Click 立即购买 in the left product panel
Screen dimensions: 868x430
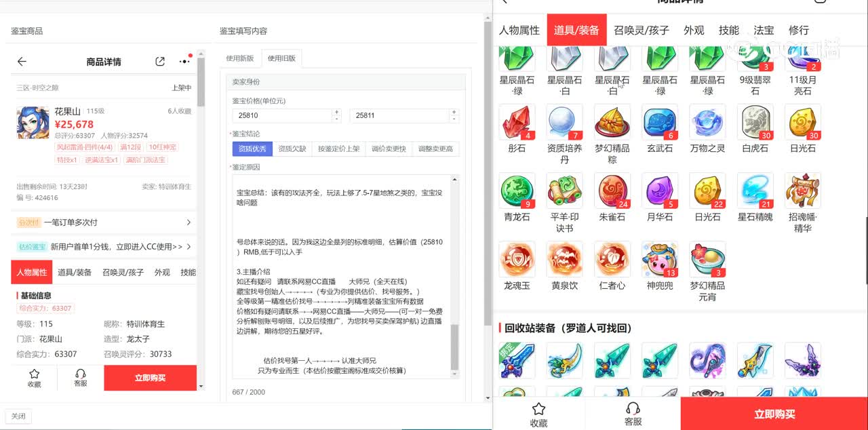(x=151, y=378)
